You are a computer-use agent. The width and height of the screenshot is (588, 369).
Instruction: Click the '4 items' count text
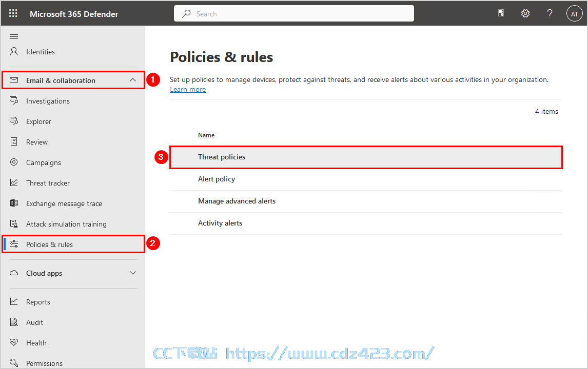point(546,111)
